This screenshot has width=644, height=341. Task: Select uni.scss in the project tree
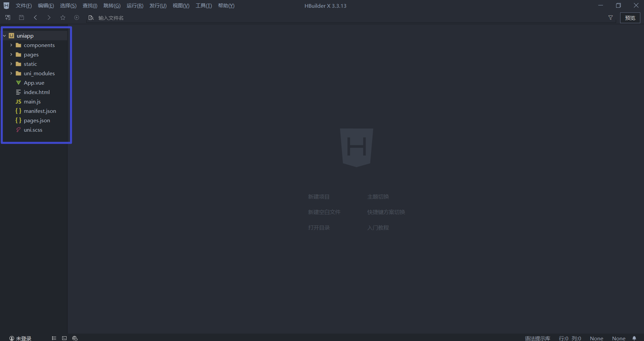click(33, 130)
